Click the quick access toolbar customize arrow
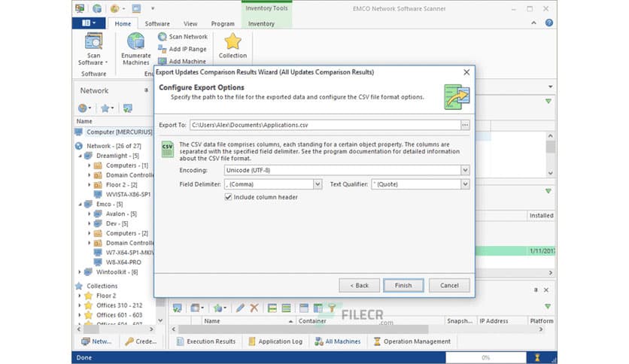The image size is (629, 364). click(x=153, y=8)
